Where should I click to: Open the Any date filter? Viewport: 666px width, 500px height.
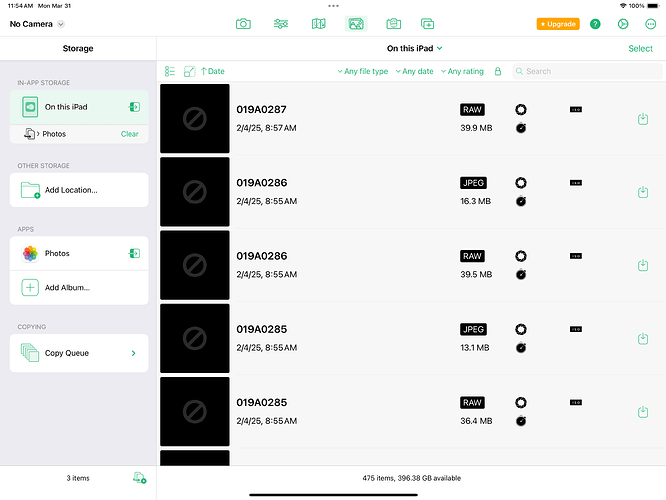click(x=415, y=71)
